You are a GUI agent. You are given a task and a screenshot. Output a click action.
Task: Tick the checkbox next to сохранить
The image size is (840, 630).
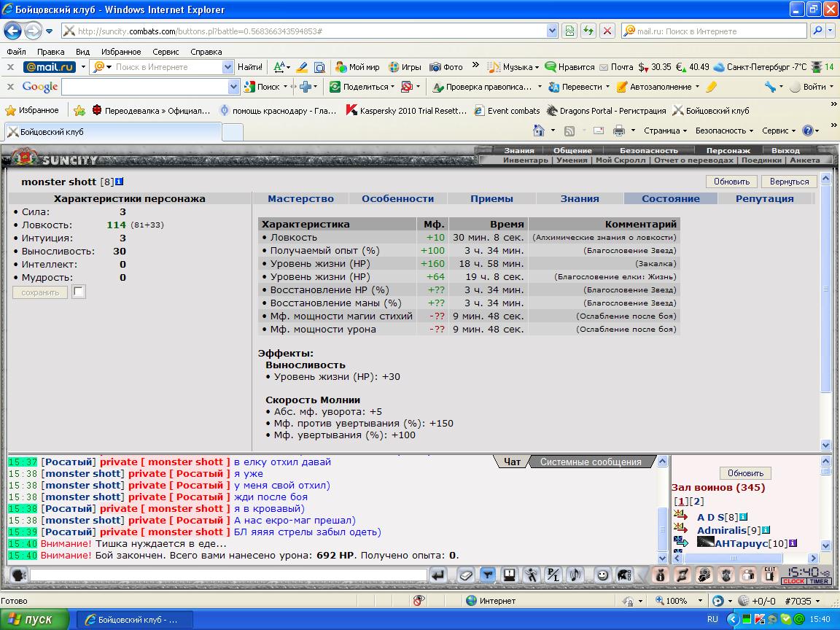[x=79, y=292]
